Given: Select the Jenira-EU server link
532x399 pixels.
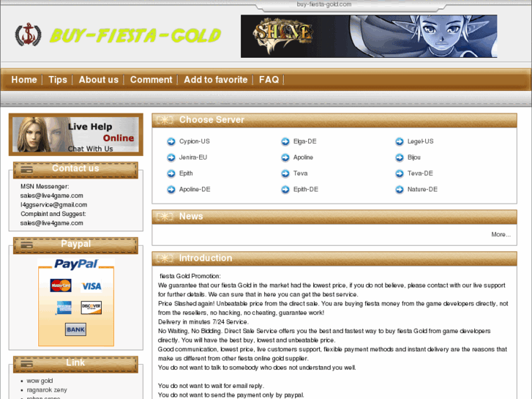Looking at the screenshot, I should point(193,157).
